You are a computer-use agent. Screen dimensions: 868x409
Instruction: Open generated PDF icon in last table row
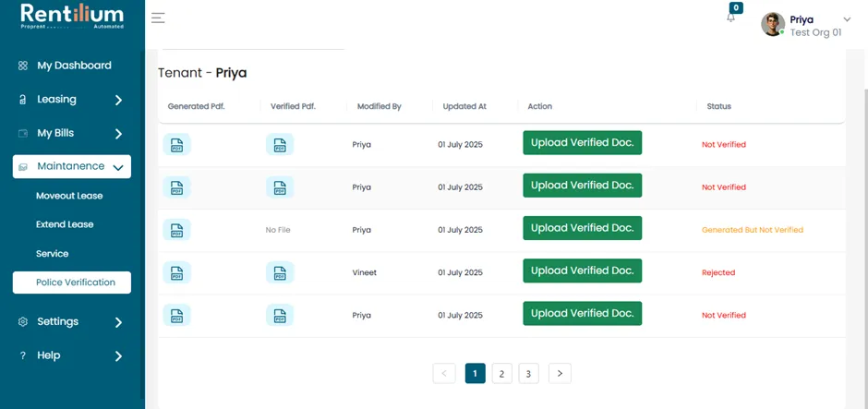click(x=176, y=315)
